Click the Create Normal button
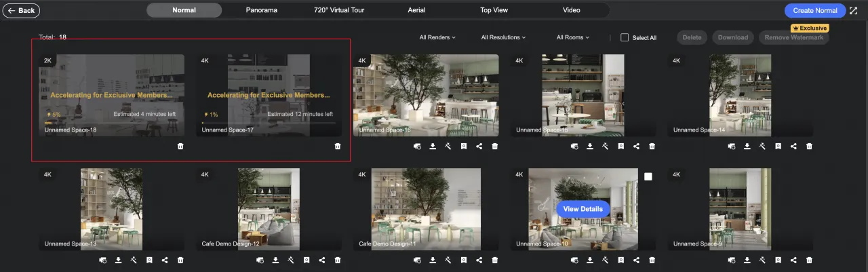The image size is (868, 272). click(x=814, y=10)
